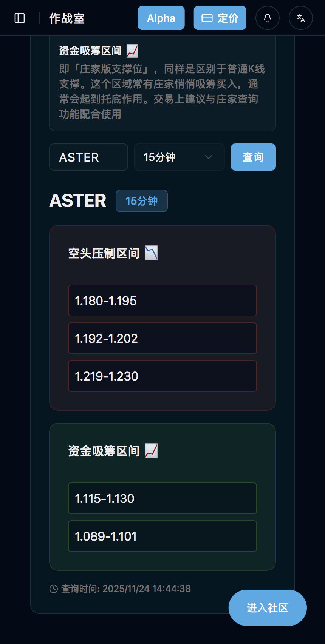Focus the ASTER symbol input field
325x644 pixels.
point(88,157)
